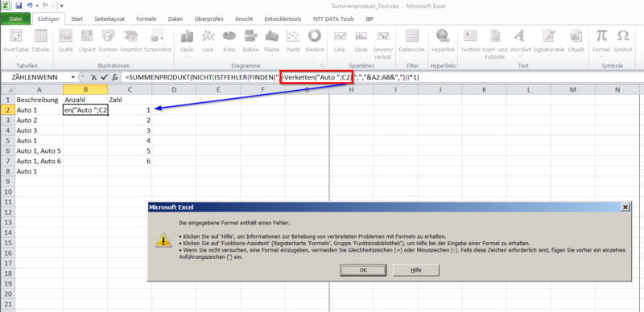Insert a Säule column chart

point(187,43)
